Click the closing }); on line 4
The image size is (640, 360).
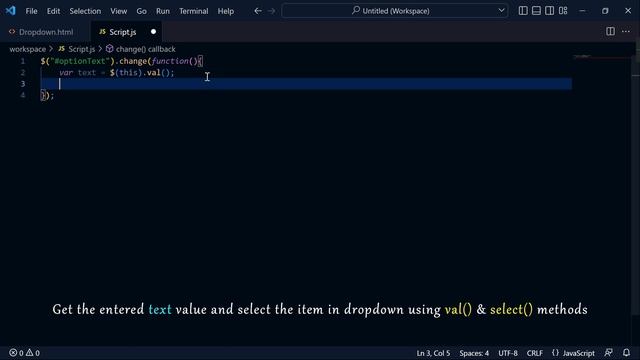47,96
